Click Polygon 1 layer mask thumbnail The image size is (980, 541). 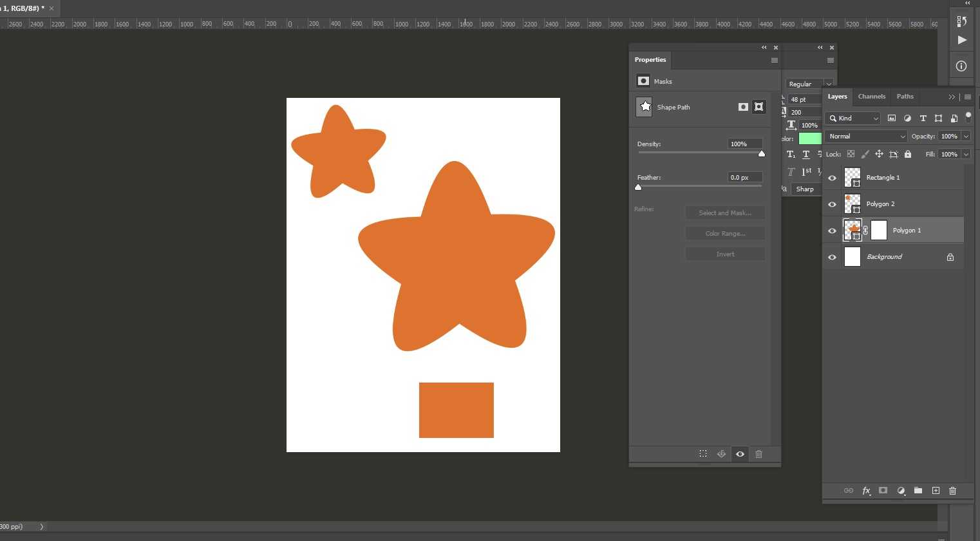[879, 230]
